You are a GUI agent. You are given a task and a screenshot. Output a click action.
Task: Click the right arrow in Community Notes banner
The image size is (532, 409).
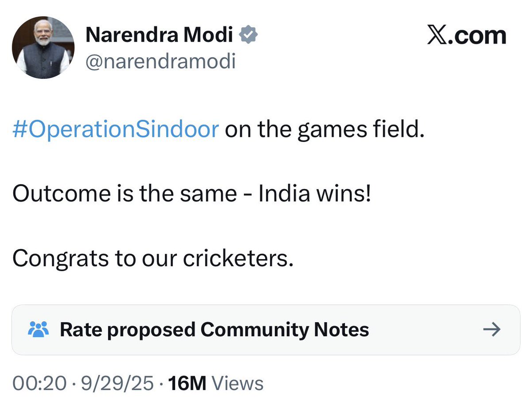(x=491, y=329)
